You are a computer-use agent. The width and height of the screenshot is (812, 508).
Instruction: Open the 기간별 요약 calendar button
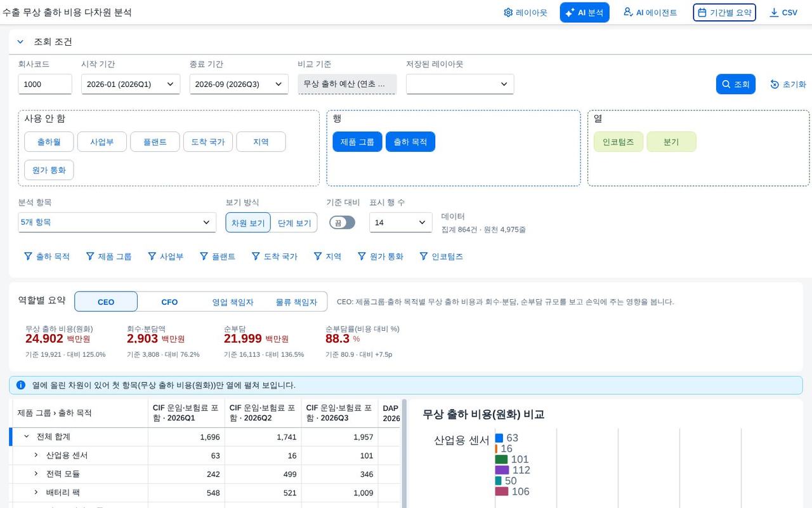(x=724, y=13)
